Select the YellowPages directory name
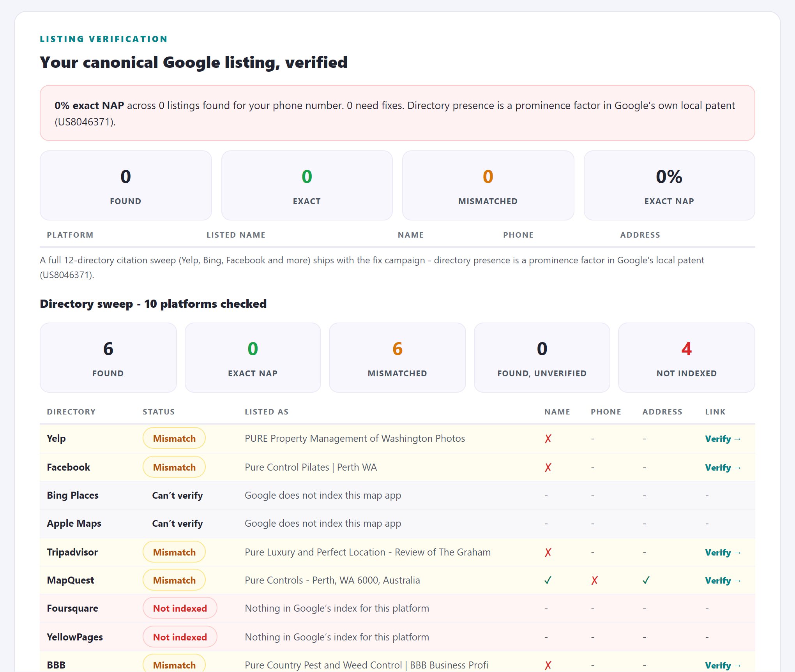 pos(75,637)
